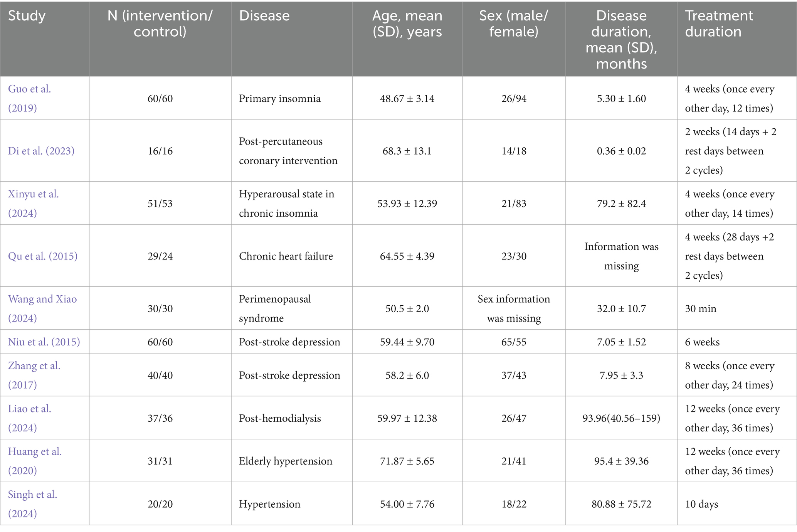Follow the Xinyu et al. (2024) citation

click(33, 203)
